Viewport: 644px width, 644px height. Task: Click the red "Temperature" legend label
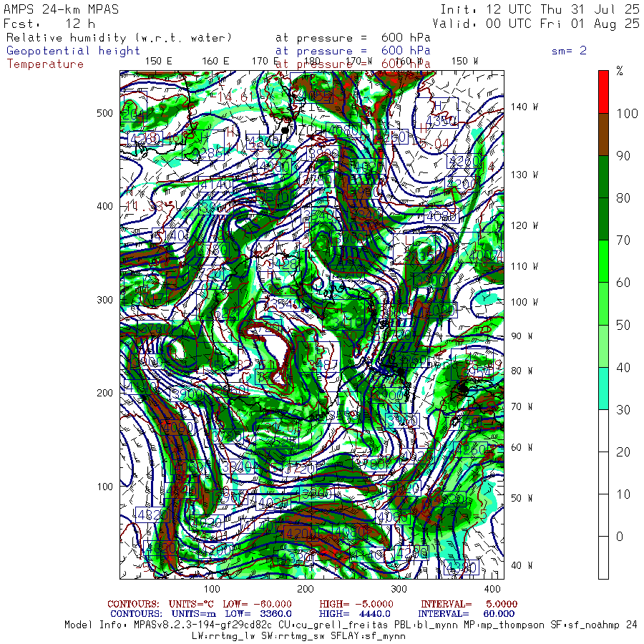click(45, 64)
